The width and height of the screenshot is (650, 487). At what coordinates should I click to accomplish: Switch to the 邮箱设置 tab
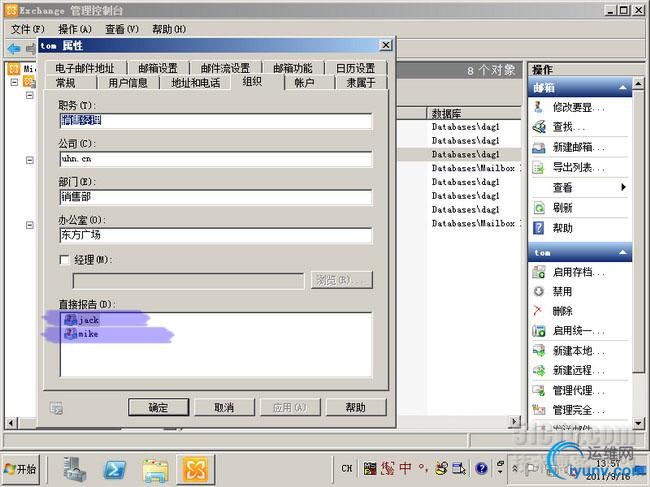pos(158,68)
